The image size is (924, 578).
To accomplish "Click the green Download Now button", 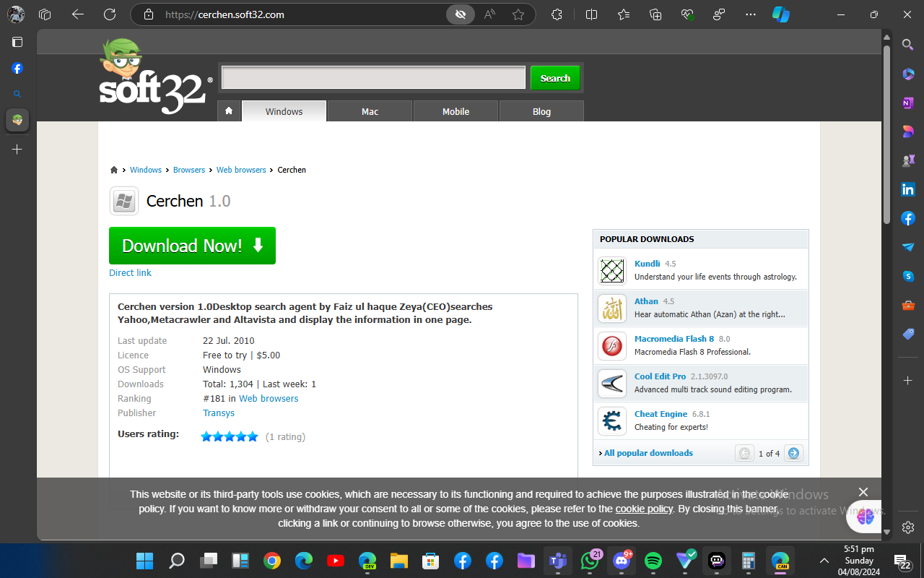I will tap(192, 246).
